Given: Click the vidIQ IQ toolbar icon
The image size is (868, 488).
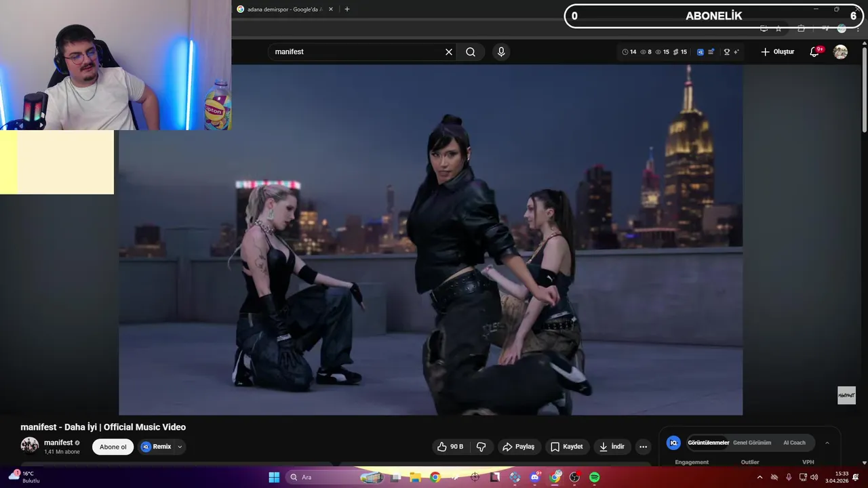Looking at the screenshot, I should click(701, 52).
